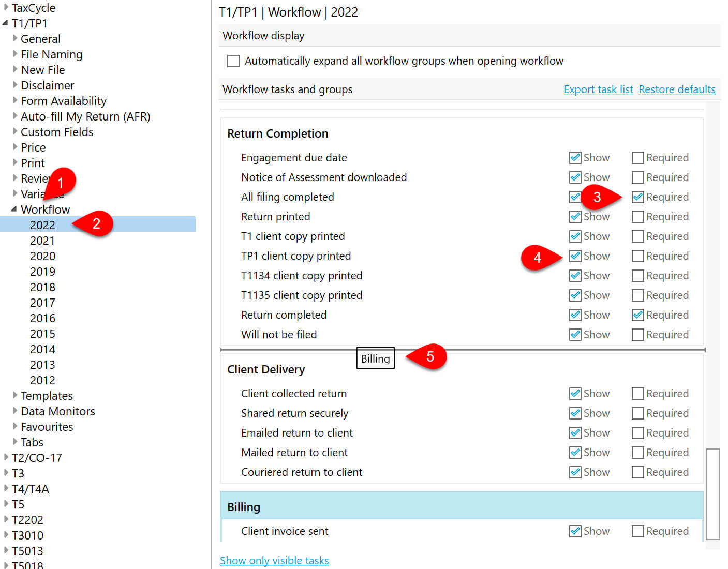Viewport: 728px width, 569px height.
Task: Open the New File settings
Action: point(43,70)
